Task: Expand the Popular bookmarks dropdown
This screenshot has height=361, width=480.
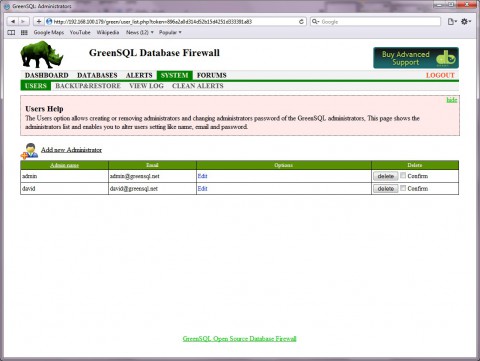Action: (x=170, y=32)
